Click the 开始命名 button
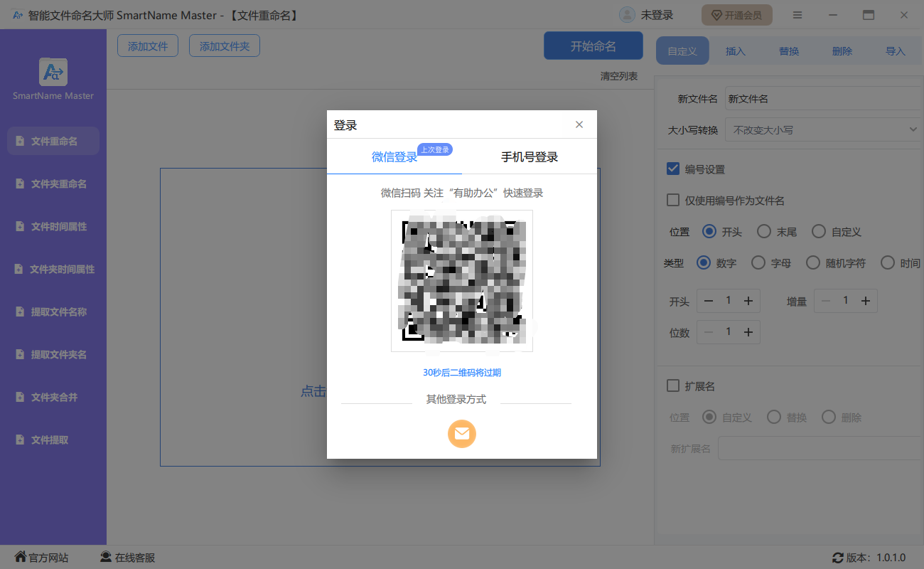Viewport: 924px width, 569px height. 593,46
